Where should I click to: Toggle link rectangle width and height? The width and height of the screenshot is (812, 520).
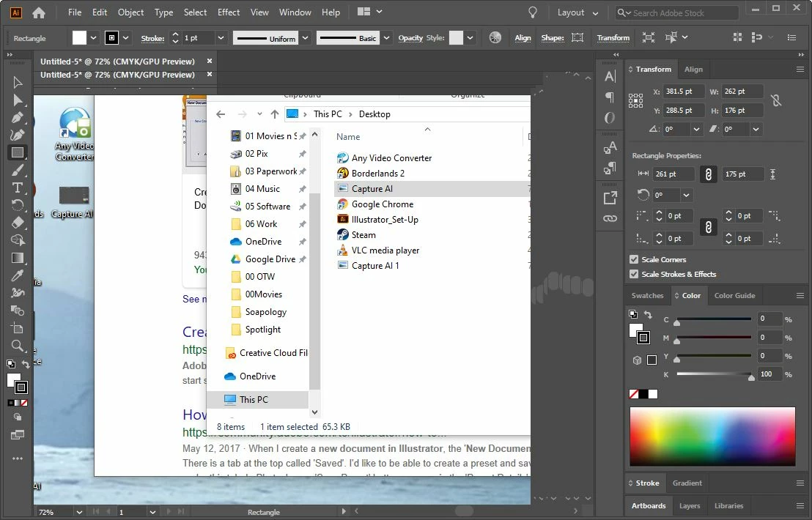pos(709,174)
